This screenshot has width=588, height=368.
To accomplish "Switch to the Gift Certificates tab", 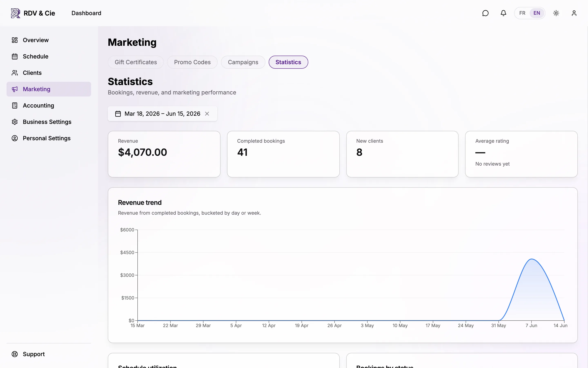I will 136,62.
